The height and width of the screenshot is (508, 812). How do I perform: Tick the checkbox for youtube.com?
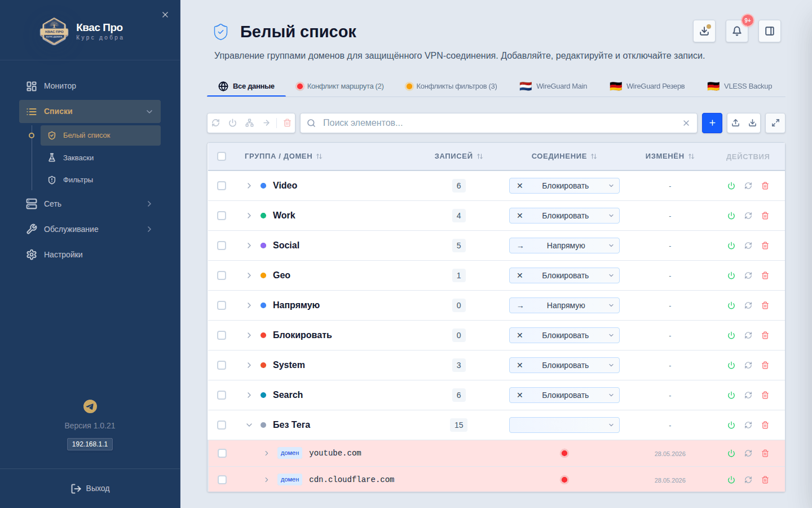click(x=222, y=453)
